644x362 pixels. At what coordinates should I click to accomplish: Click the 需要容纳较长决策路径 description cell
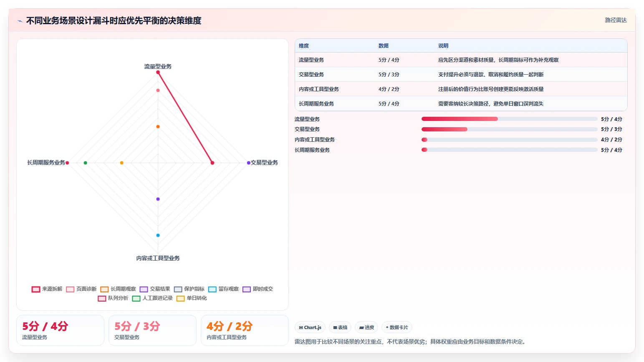click(491, 104)
